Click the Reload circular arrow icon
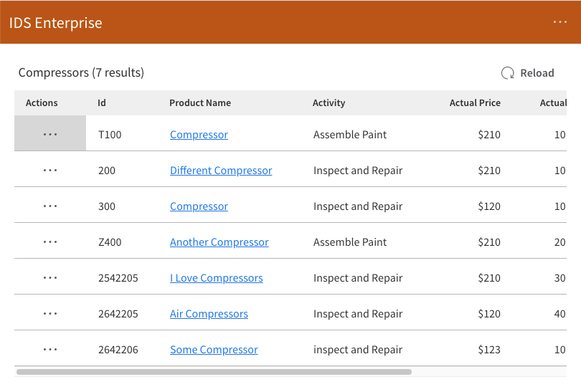581x392 pixels. 508,73
